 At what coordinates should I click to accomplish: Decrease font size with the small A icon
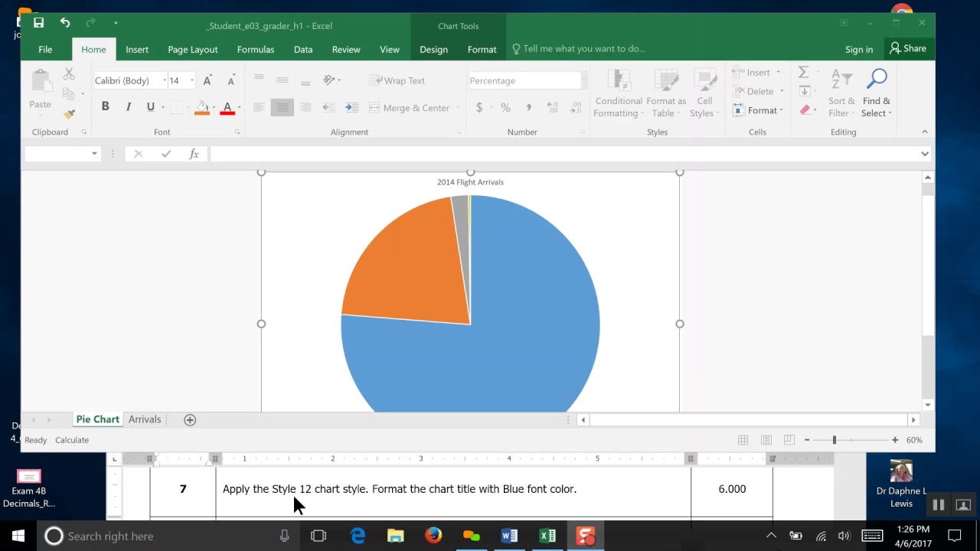[230, 80]
